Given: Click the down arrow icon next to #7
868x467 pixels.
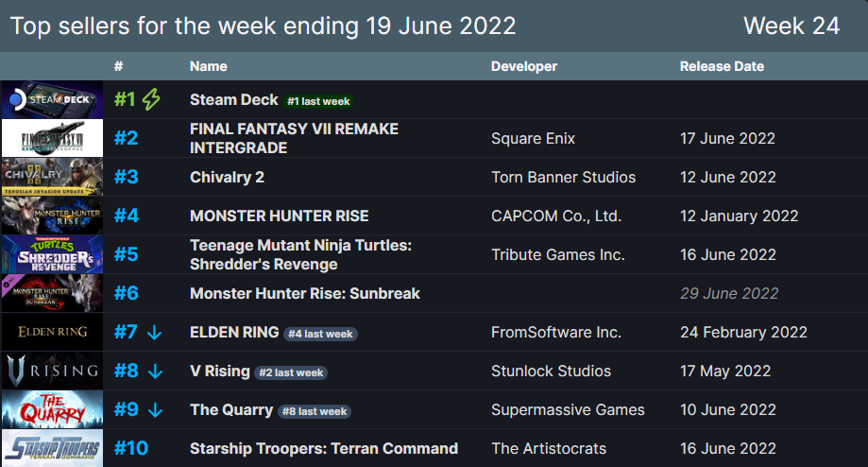Looking at the screenshot, I should click(x=155, y=333).
